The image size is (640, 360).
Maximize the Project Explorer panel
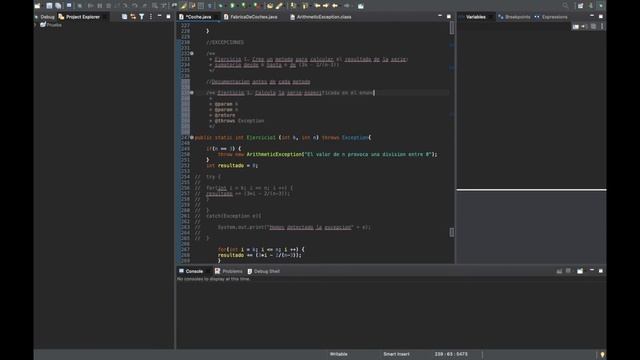point(168,16)
